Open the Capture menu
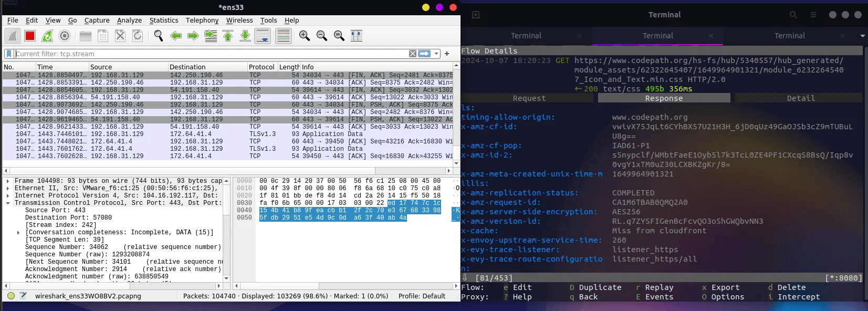 (x=97, y=20)
